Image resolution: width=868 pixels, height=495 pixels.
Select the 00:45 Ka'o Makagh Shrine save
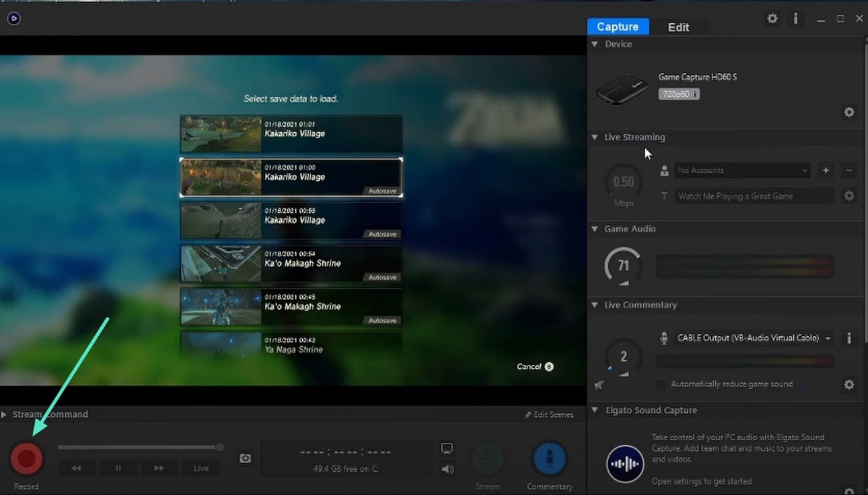point(291,307)
